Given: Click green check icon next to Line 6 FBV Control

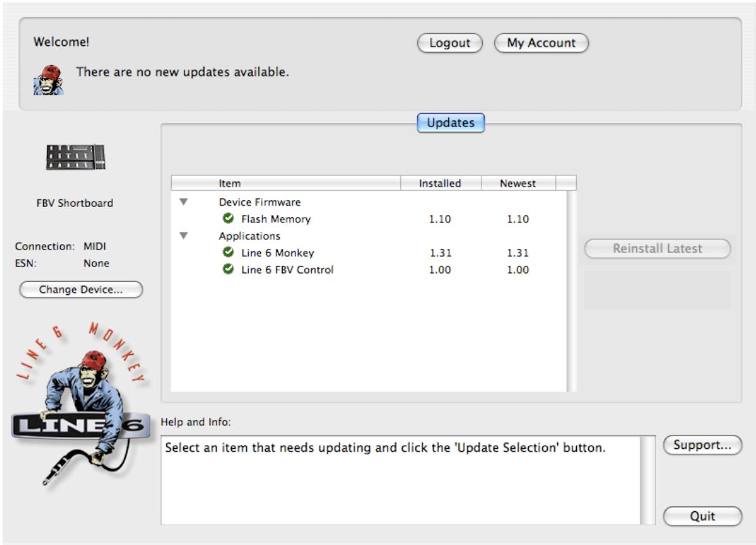Looking at the screenshot, I should [x=228, y=269].
